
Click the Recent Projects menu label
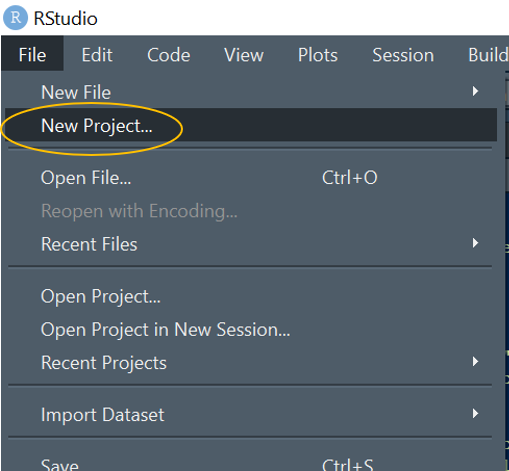[104, 363]
